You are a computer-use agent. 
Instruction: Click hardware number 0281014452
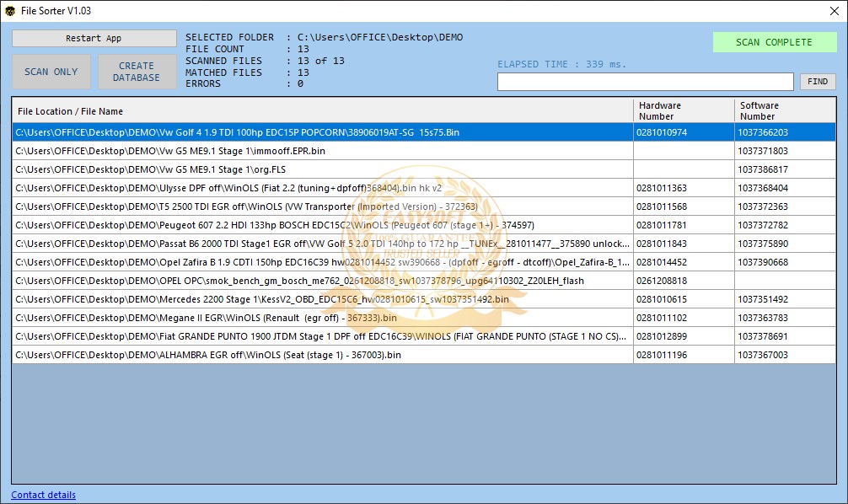pyautogui.click(x=662, y=262)
